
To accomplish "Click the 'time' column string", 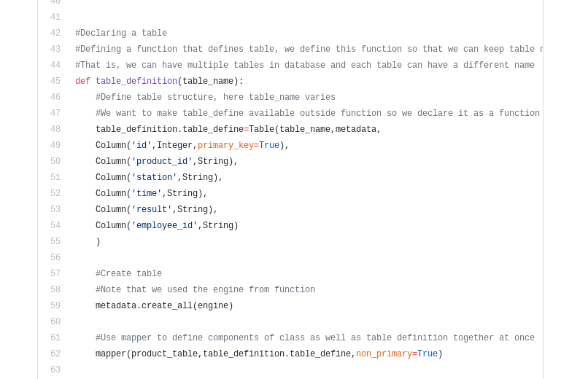I will [x=147, y=193].
